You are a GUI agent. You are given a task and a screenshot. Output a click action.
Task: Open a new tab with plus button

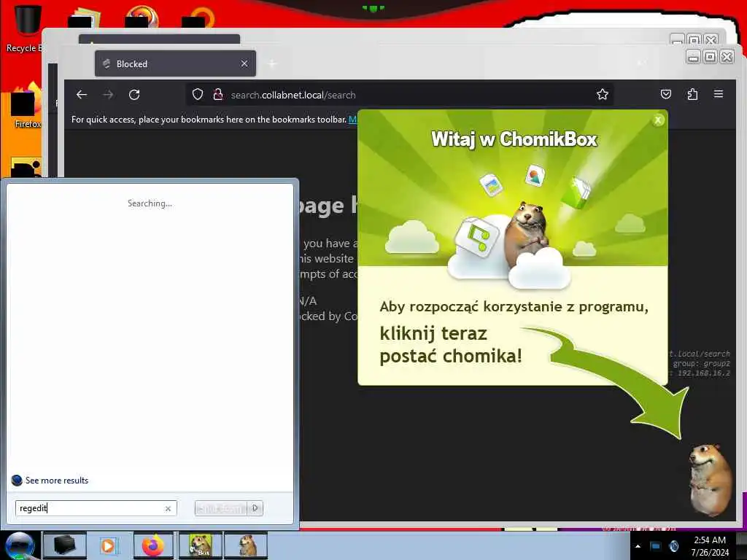pyautogui.click(x=272, y=63)
